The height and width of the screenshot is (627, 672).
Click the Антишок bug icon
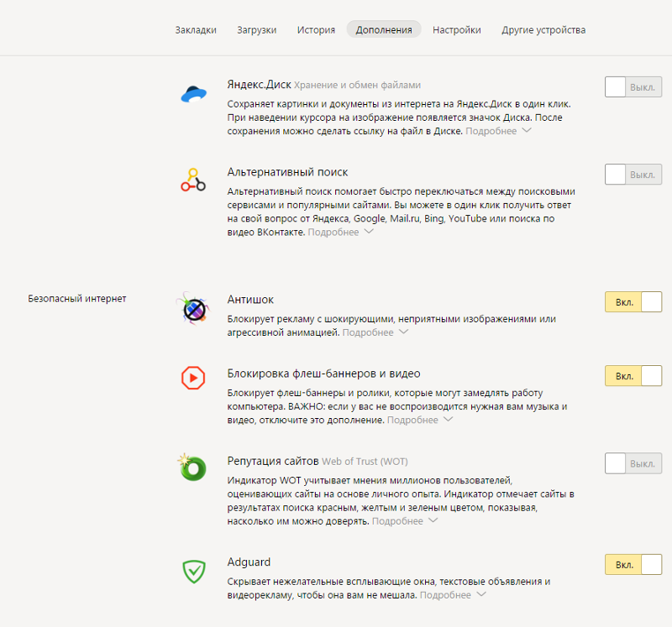(x=193, y=308)
